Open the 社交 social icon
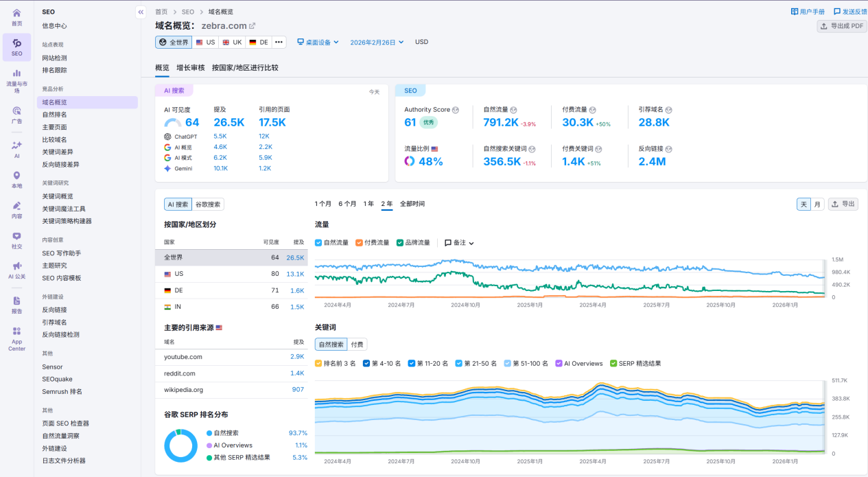Image resolution: width=868 pixels, height=477 pixels. click(16, 236)
